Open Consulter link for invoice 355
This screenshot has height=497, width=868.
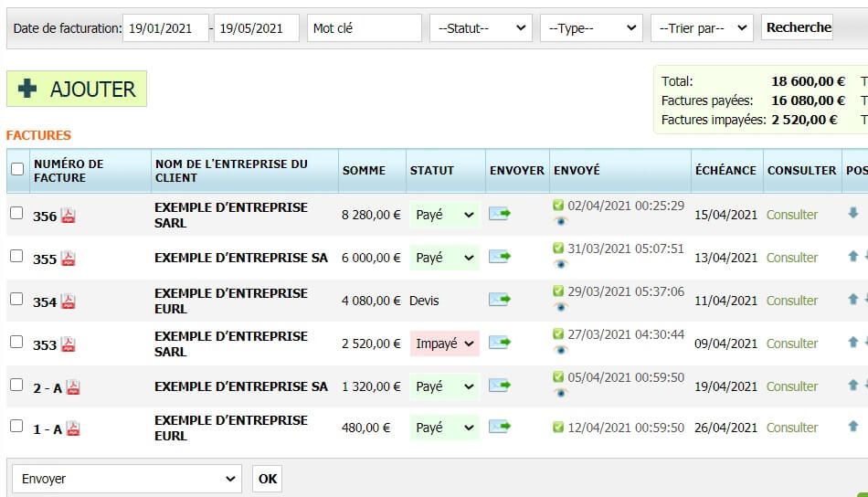[791, 258]
